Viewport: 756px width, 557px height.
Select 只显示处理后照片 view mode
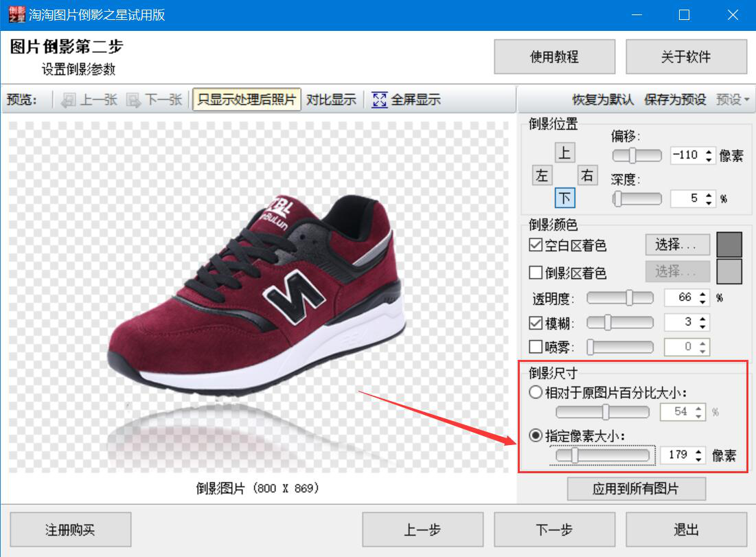click(x=246, y=100)
